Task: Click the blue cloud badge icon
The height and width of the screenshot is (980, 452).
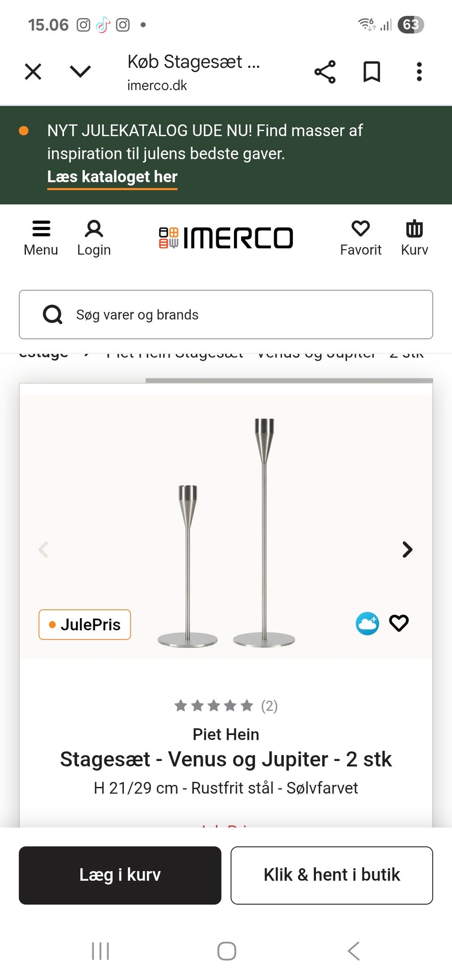Action: (367, 623)
